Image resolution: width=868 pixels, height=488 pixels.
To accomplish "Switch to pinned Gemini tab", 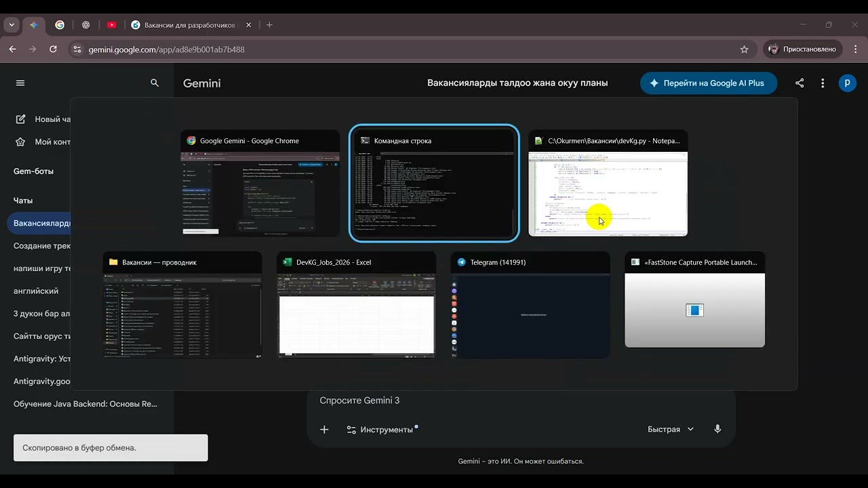I will click(33, 25).
